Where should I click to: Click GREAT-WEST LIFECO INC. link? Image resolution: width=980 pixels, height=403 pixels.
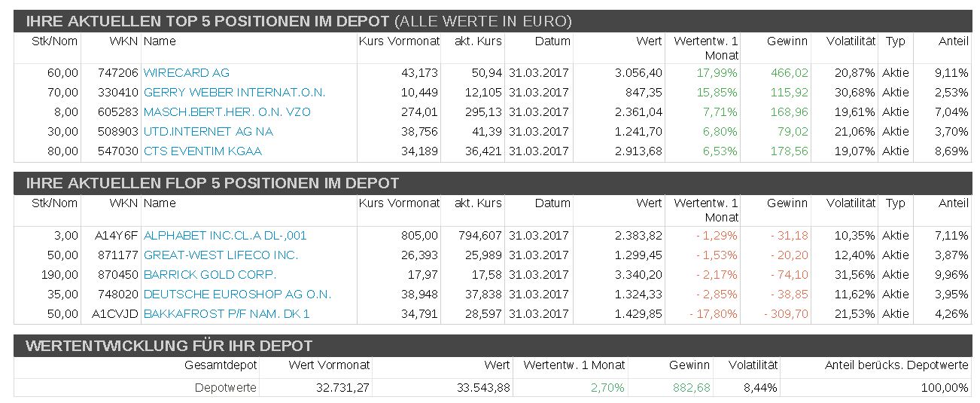point(221,255)
